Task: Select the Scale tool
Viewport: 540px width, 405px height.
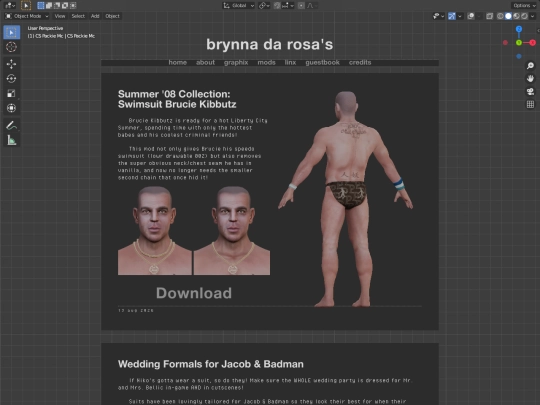Action: pos(11,93)
